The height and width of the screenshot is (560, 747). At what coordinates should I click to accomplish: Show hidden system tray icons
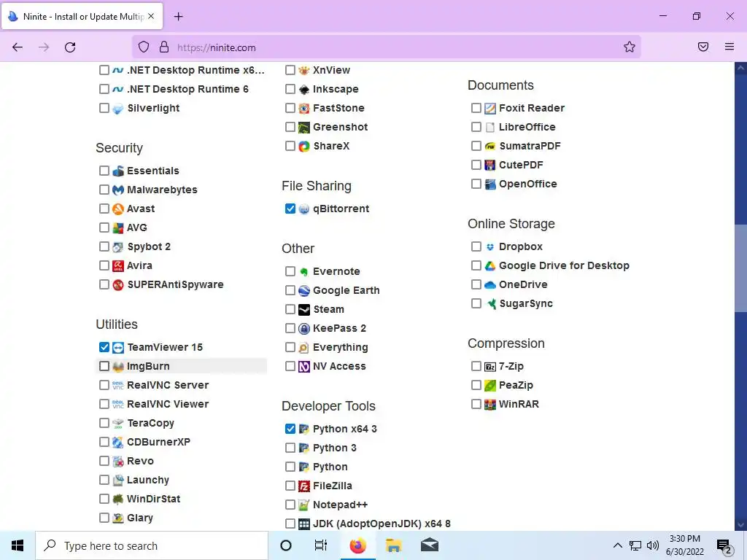tap(617, 545)
